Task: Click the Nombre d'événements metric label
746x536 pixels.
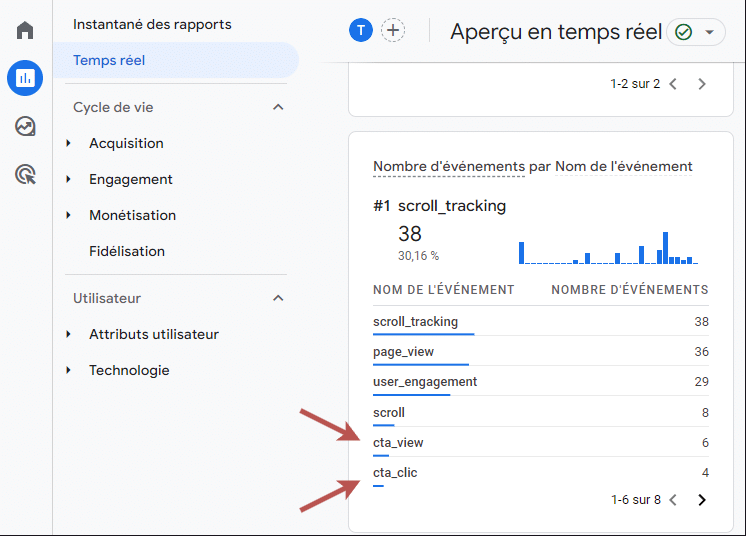Action: 448,166
